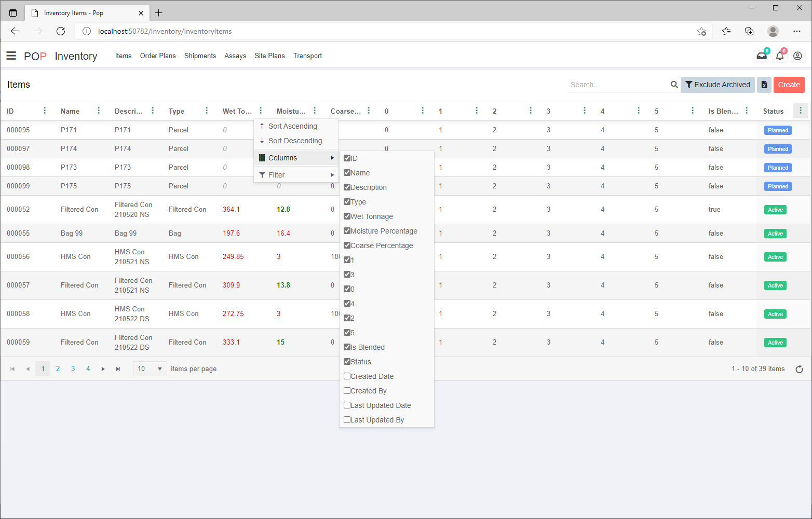Refresh the grid with reload icon
This screenshot has width=812, height=519.
tap(799, 369)
